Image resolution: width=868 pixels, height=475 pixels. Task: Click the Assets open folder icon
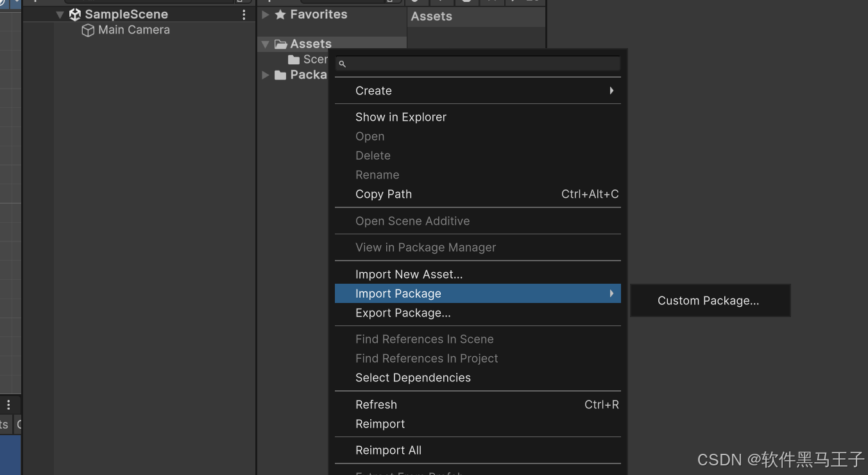280,44
